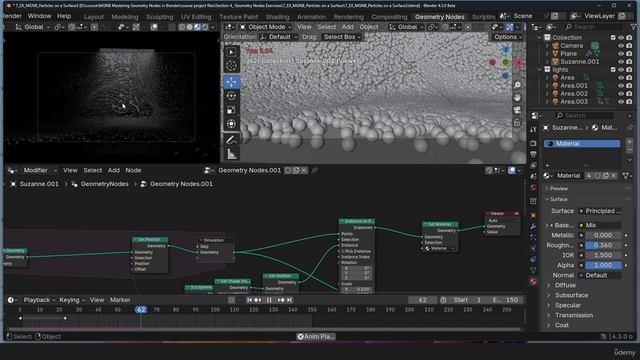640x360 pixels.
Task: Open the Modifiers wrench properties tab
Action: click(533, 226)
